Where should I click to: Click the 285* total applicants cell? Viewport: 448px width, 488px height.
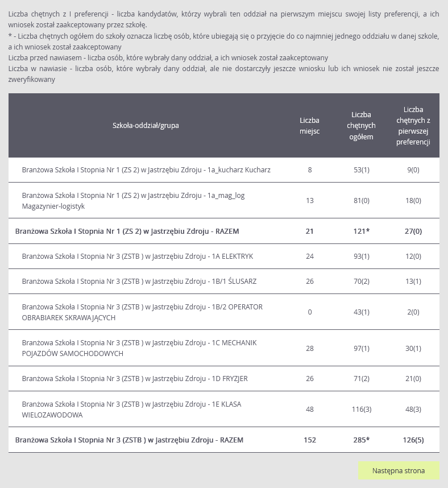(362, 440)
